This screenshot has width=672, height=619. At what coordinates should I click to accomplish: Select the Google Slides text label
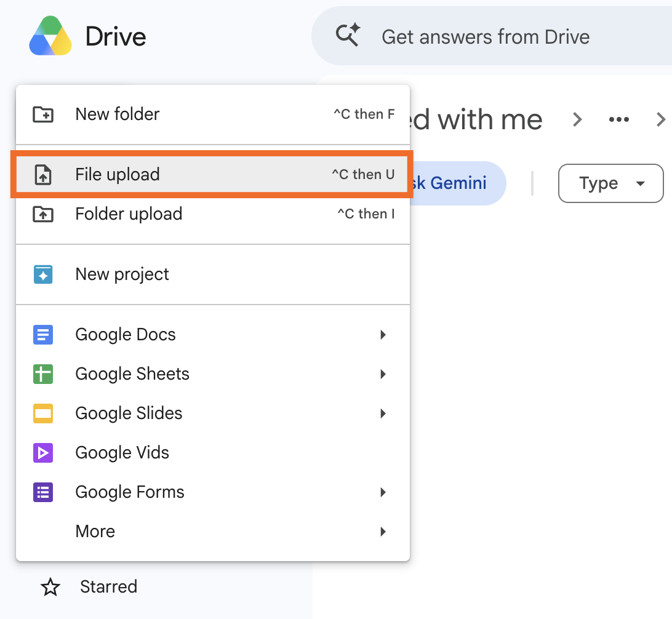pyautogui.click(x=129, y=413)
